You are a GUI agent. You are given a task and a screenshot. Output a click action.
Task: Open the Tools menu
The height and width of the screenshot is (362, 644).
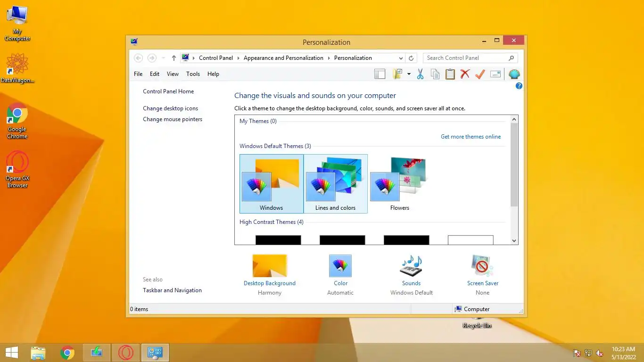pos(193,74)
